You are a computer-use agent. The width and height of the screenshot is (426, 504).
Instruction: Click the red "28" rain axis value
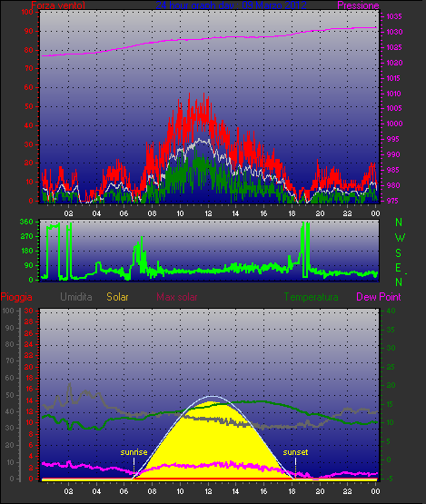pyautogui.click(x=29, y=321)
